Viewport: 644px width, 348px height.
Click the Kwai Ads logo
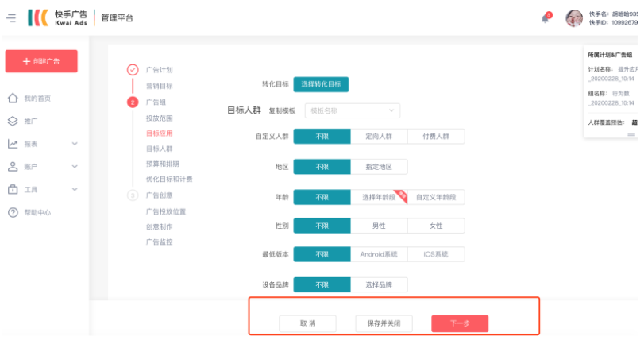point(59,17)
